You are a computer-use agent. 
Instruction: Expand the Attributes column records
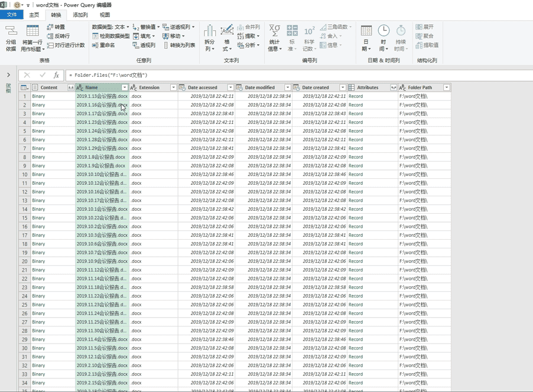[x=394, y=87]
